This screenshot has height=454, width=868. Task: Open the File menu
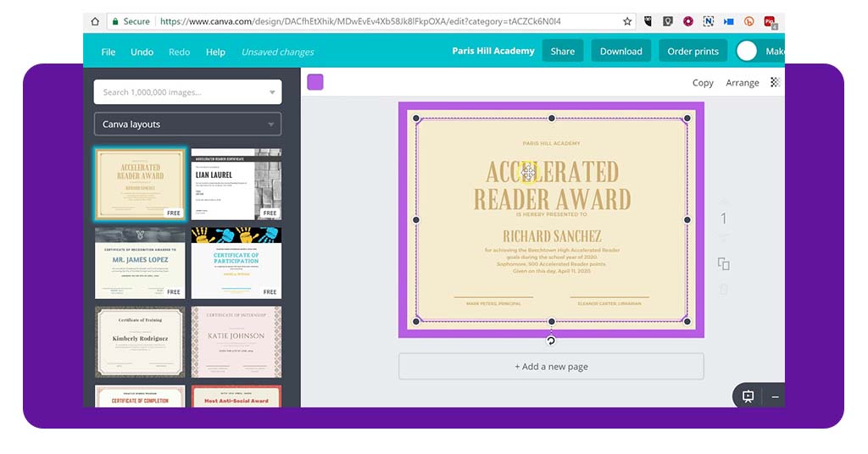click(x=108, y=52)
